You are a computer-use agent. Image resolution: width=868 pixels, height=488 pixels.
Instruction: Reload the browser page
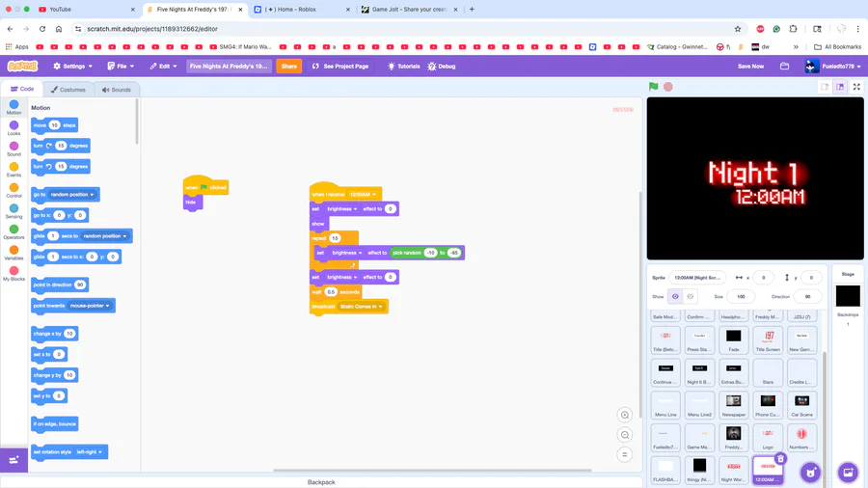coord(42,29)
